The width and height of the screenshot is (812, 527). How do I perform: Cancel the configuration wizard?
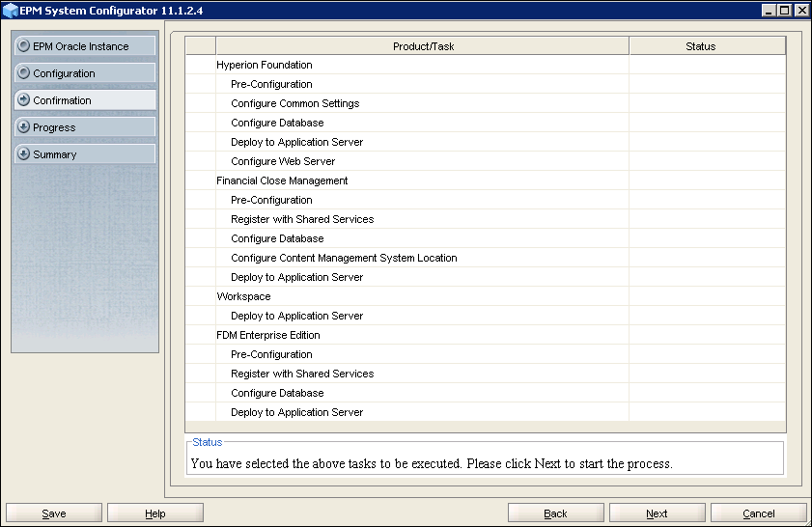[x=759, y=513]
